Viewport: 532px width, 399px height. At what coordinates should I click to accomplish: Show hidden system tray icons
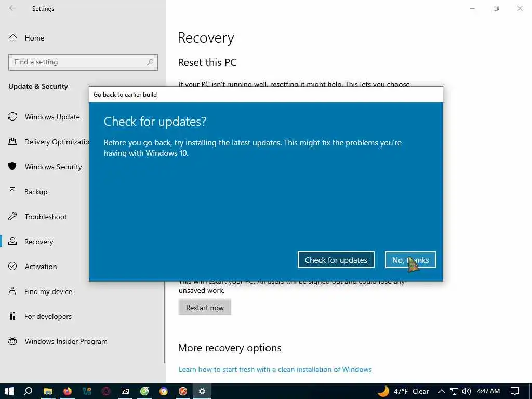[x=442, y=391]
